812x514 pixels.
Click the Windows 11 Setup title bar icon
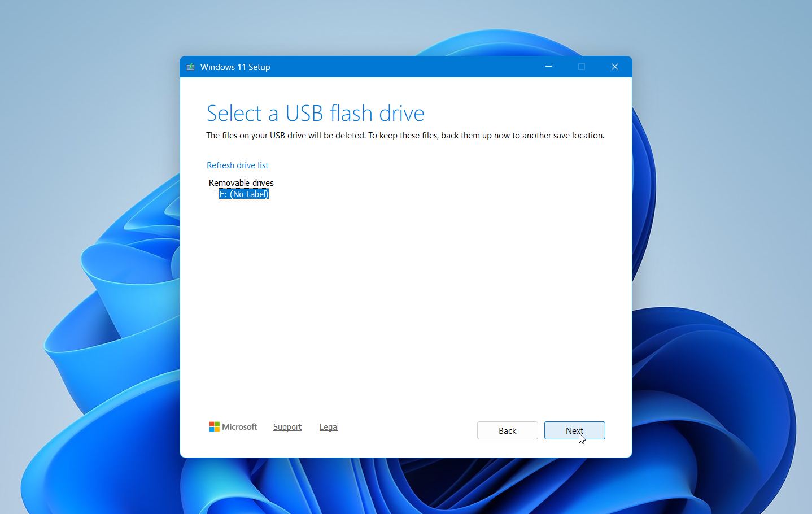point(190,67)
